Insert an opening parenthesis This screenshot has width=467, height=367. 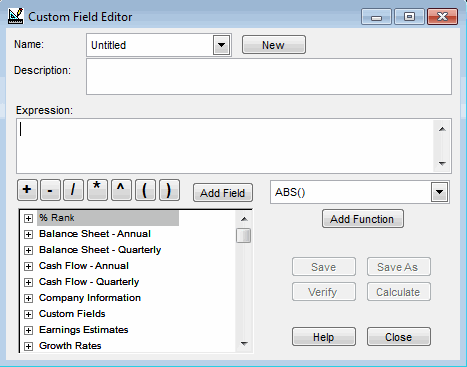coord(145,190)
